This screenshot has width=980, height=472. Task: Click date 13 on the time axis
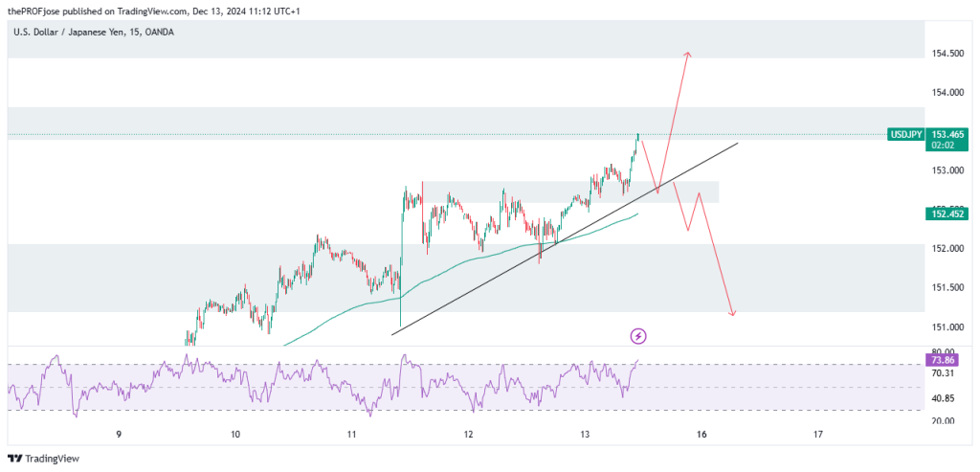585,435
